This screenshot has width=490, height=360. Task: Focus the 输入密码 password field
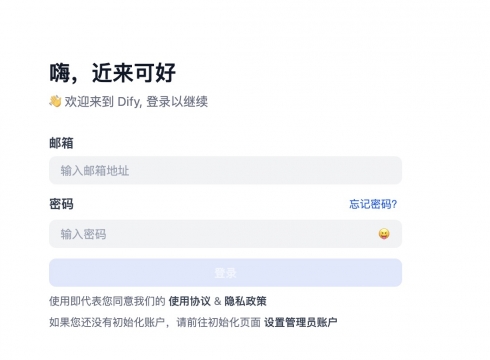(x=225, y=234)
